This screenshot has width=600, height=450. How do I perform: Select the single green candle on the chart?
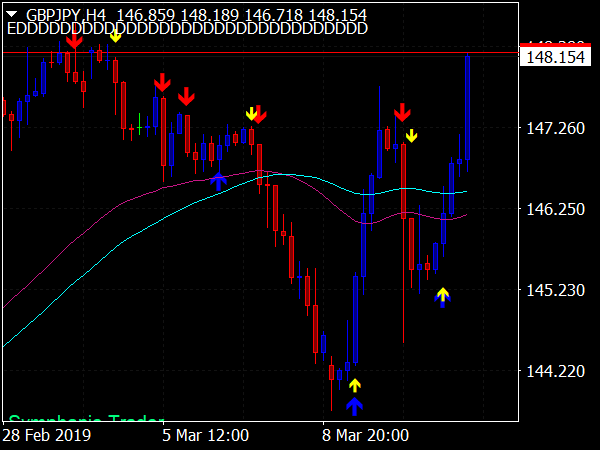[x=139, y=125]
